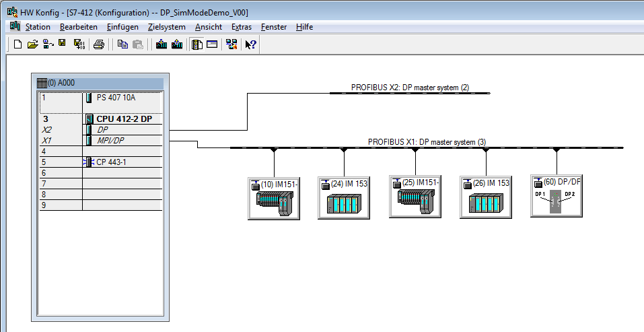The image size is (644, 332).
Task: Click the PROFIBUS X2 DP master system line
Action: tap(409, 93)
